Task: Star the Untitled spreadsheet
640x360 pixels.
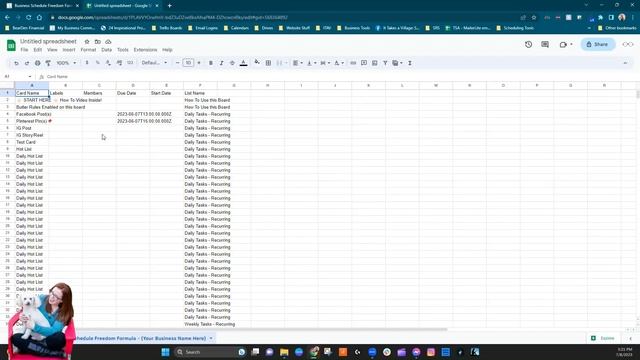Action: coord(87,42)
